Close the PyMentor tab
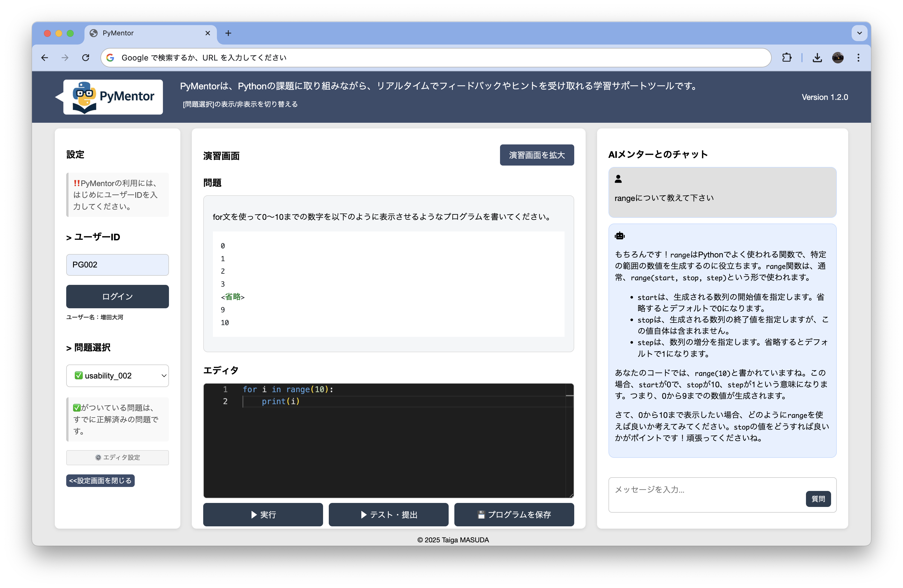The height and width of the screenshot is (588, 903). pos(207,33)
